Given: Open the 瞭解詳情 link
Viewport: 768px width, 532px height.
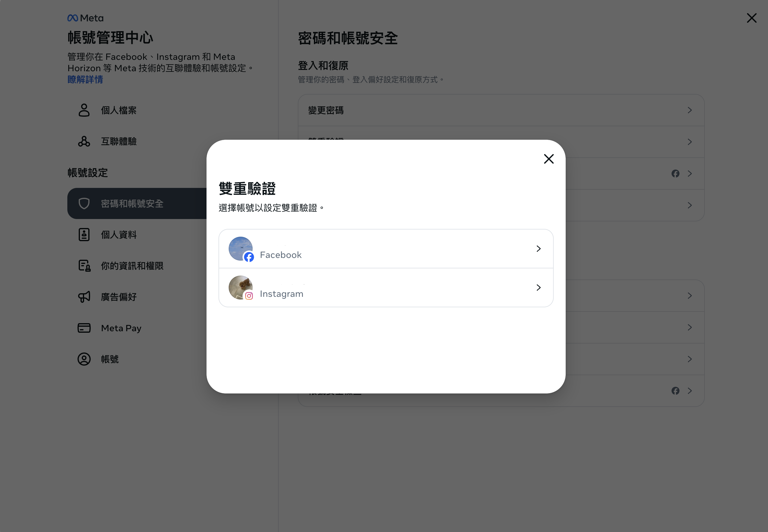Looking at the screenshot, I should [85, 80].
